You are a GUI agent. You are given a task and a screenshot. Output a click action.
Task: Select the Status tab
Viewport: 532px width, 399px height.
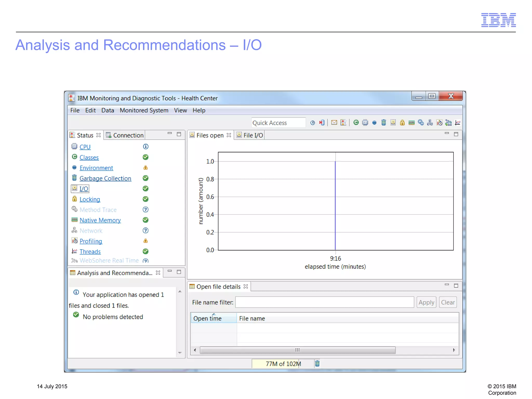[85, 135]
